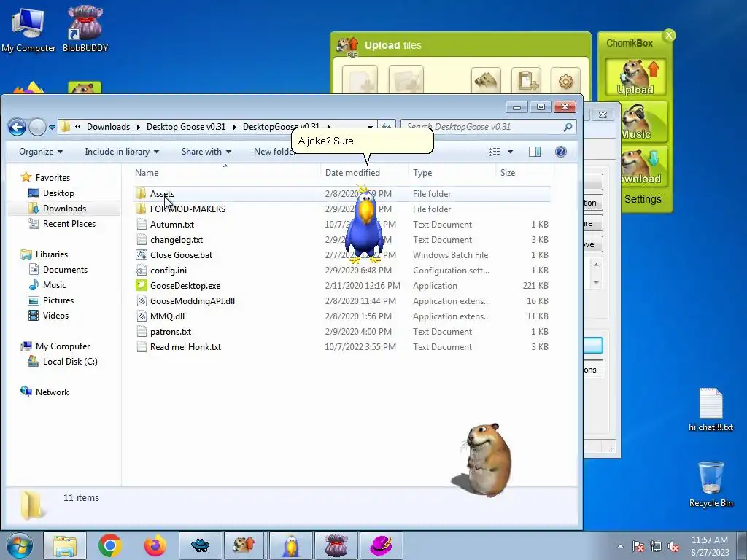This screenshot has height=560, width=747.
Task: Open Downloads in the navigation pane
Action: pyautogui.click(x=64, y=208)
